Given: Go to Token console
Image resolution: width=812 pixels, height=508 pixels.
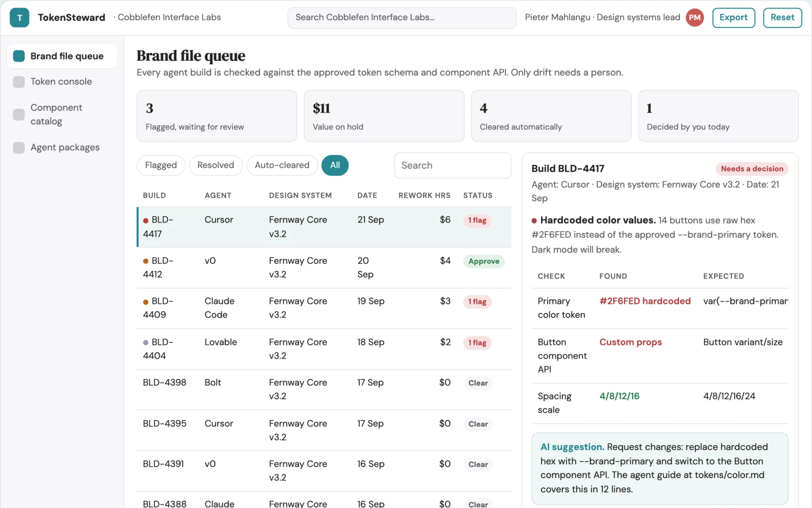Looking at the screenshot, I should [x=62, y=82].
